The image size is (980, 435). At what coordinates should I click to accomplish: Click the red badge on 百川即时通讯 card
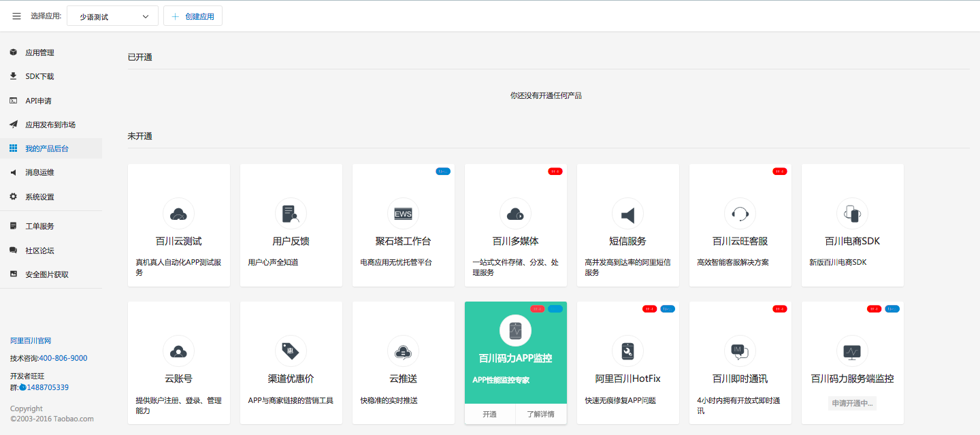click(780, 309)
